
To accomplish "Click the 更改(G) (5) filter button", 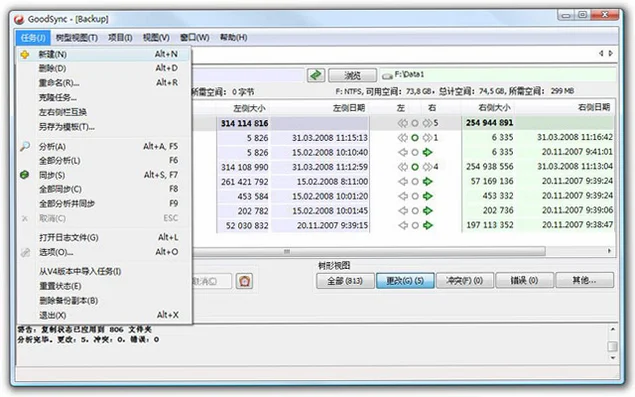I will point(405,281).
